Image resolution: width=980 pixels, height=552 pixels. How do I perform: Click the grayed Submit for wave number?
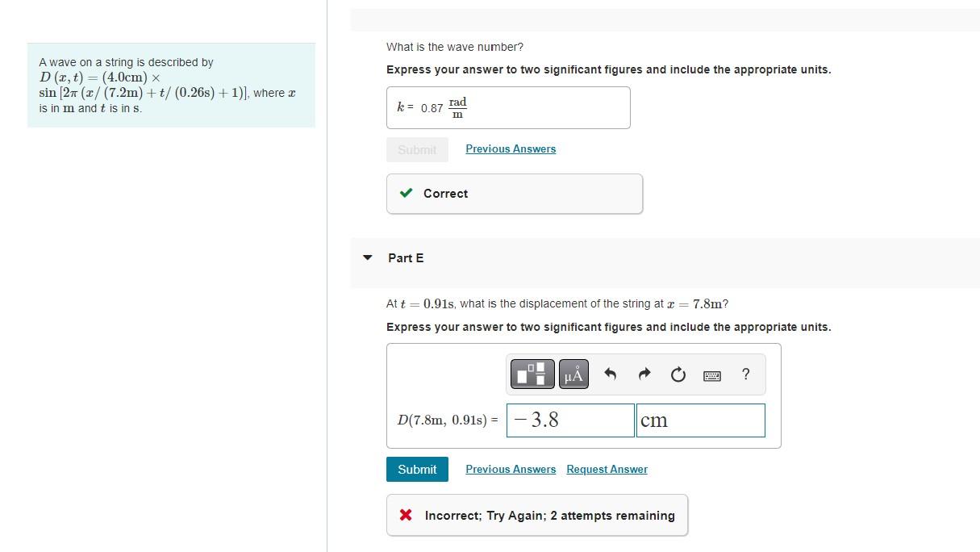(417, 149)
